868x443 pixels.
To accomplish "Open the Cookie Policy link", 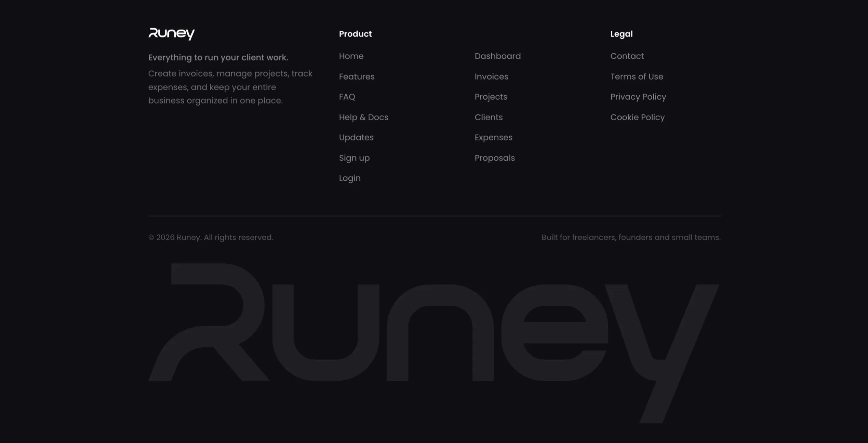I will click(x=637, y=117).
